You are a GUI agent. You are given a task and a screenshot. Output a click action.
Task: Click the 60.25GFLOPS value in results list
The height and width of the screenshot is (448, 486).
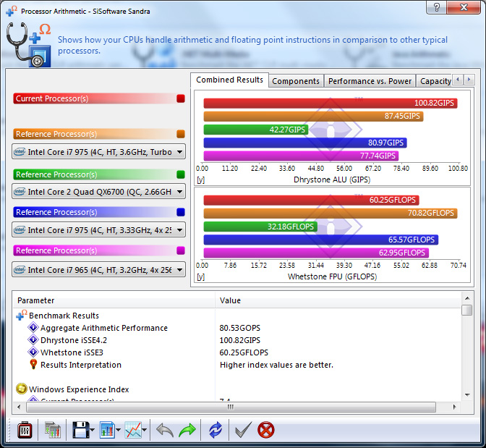tap(244, 352)
